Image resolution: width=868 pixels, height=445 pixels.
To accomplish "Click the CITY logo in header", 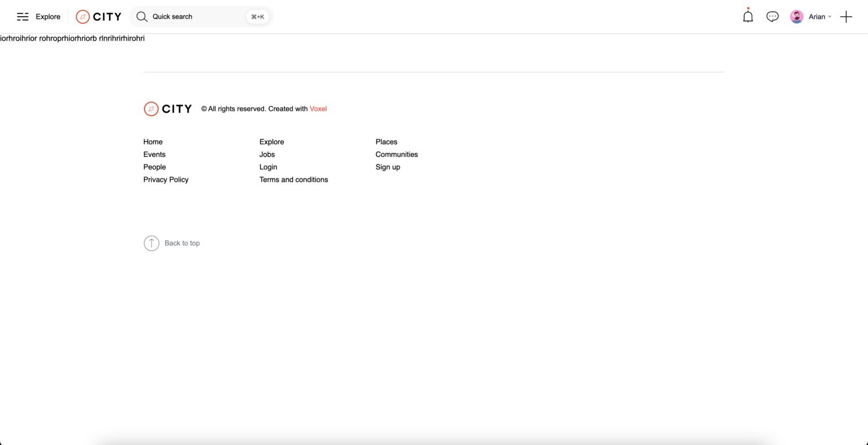I will (x=99, y=17).
